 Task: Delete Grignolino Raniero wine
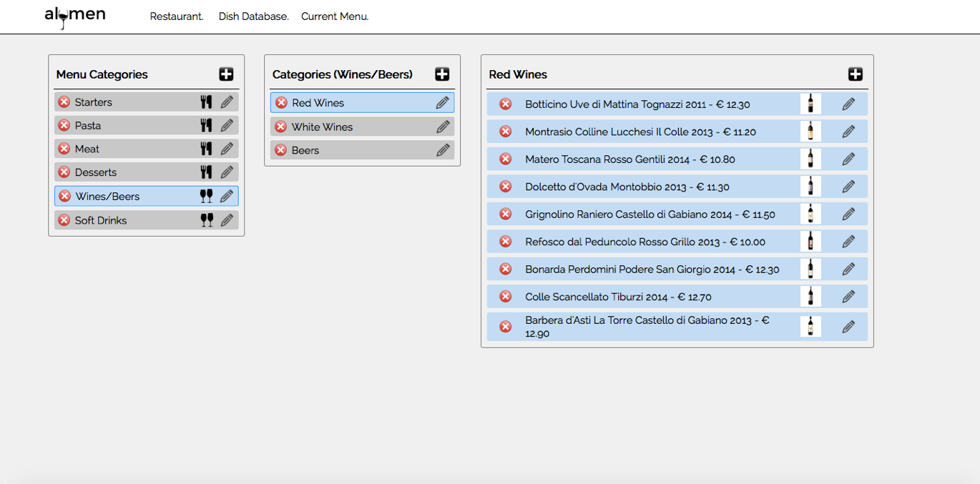coord(505,214)
